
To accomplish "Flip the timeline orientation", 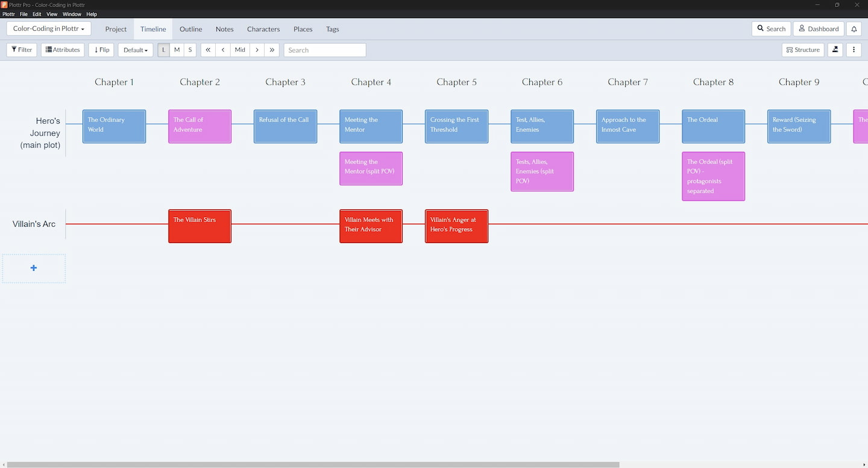I will (101, 49).
